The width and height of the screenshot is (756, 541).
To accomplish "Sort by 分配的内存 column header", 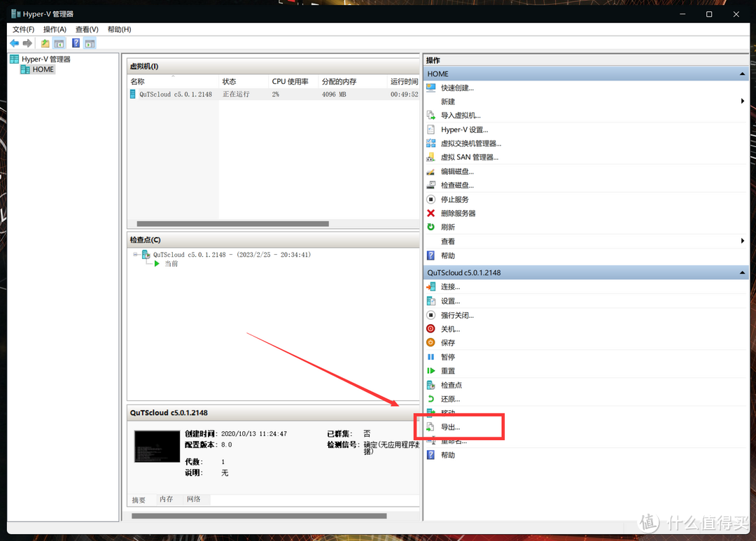I will [352, 81].
